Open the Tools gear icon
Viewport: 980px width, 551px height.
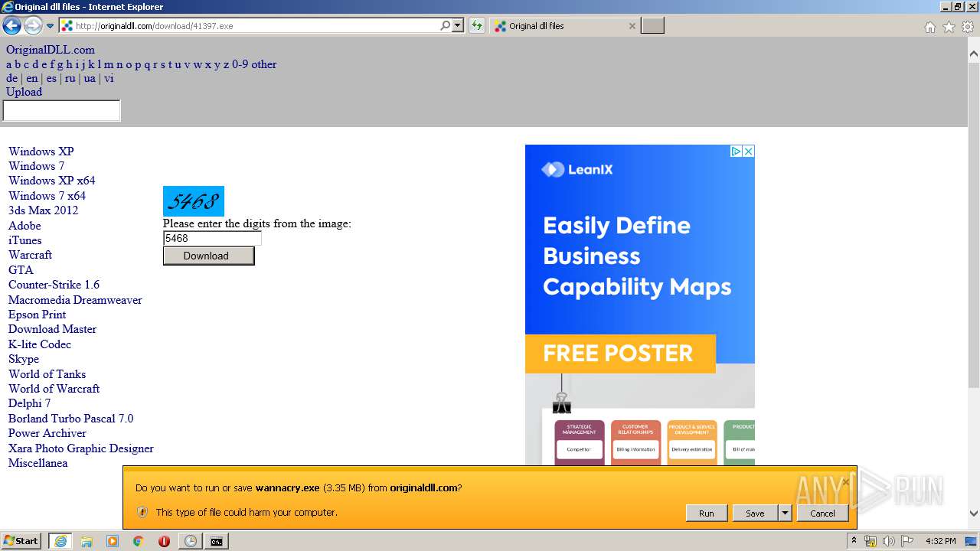click(968, 27)
